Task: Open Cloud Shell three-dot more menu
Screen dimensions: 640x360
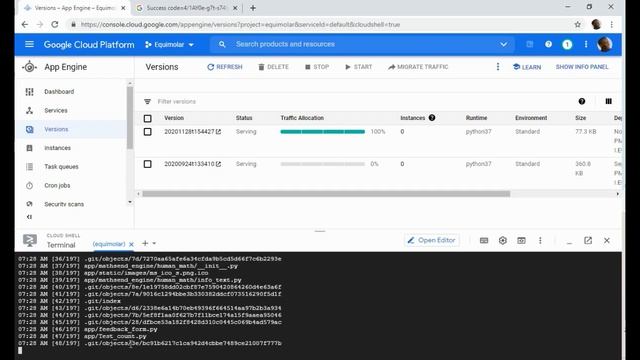Action: click(540, 240)
